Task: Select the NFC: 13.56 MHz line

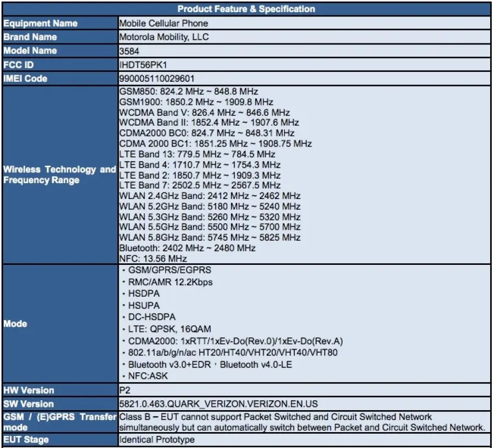Action: [x=153, y=258]
